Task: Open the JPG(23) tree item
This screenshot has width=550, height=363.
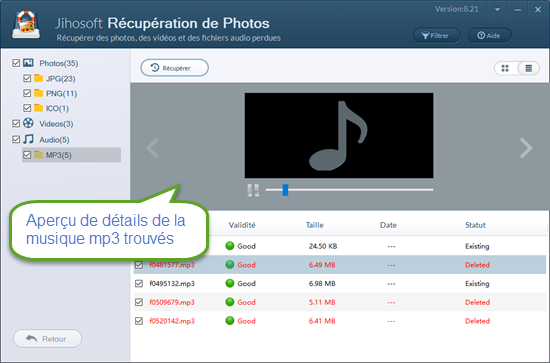Action: coord(61,79)
